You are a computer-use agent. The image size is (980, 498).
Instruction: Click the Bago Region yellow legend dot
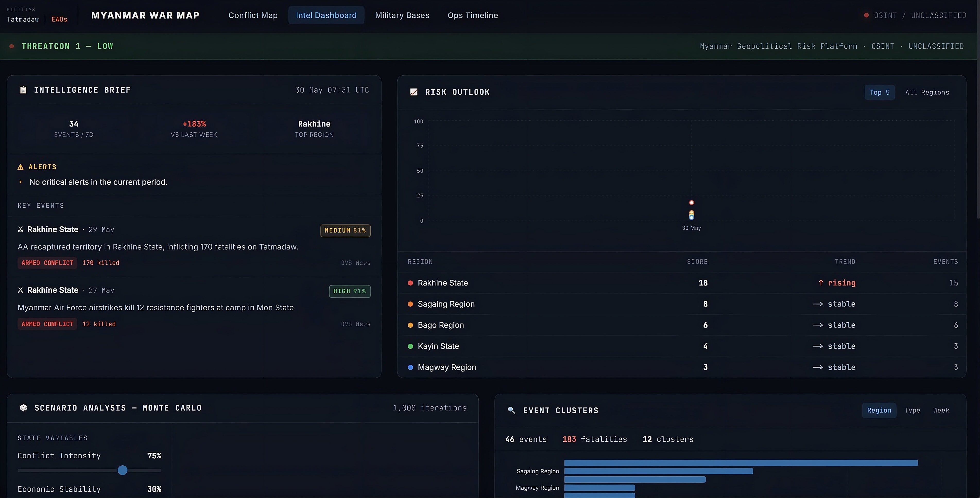(x=410, y=325)
